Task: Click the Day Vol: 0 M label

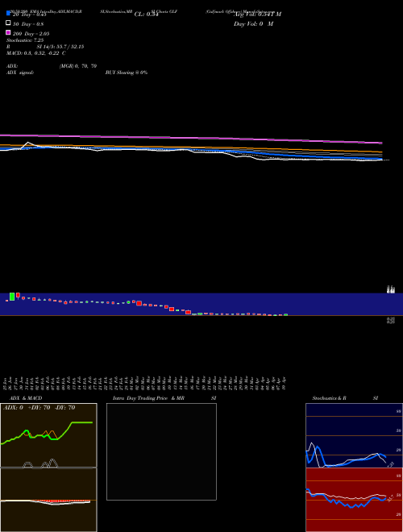Action: pyautogui.click(x=253, y=23)
